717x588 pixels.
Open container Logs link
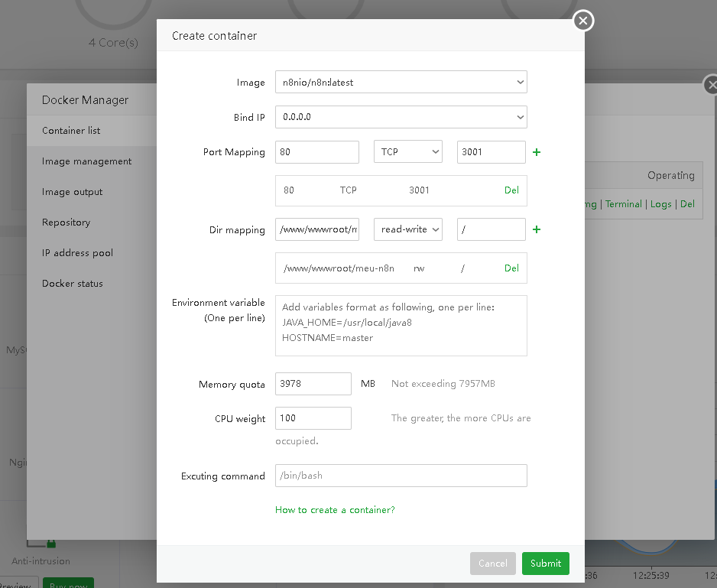pos(661,204)
